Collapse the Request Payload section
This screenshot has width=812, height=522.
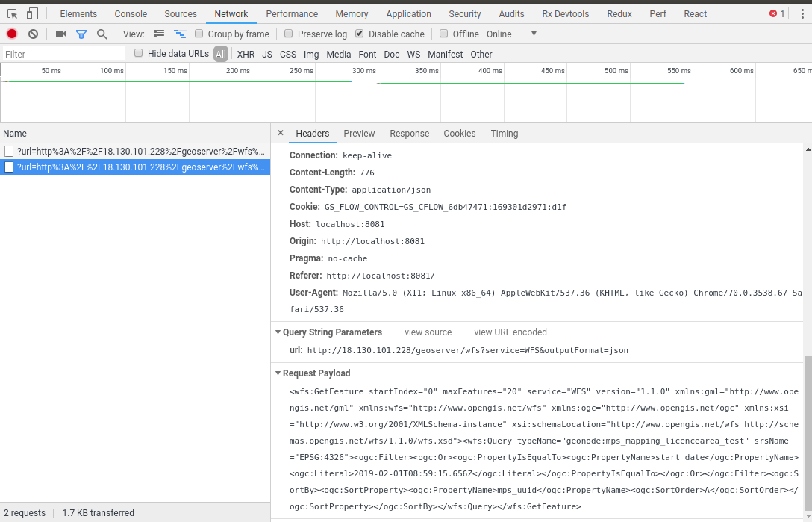[279, 373]
